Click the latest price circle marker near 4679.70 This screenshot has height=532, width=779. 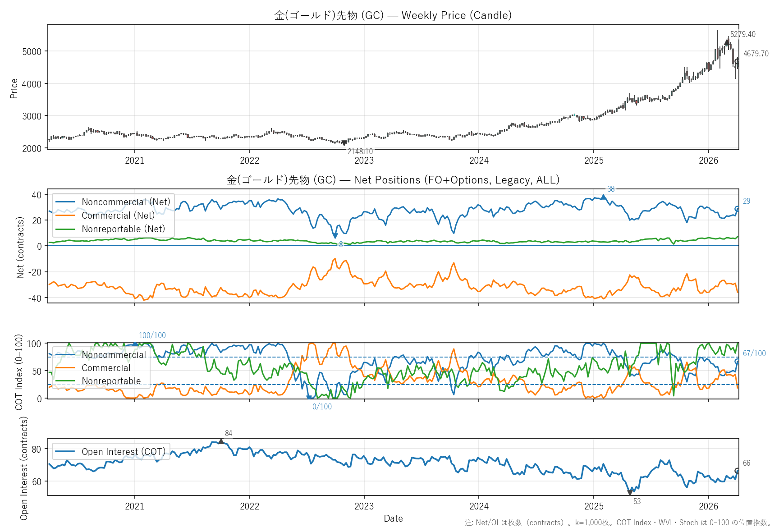[737, 62]
